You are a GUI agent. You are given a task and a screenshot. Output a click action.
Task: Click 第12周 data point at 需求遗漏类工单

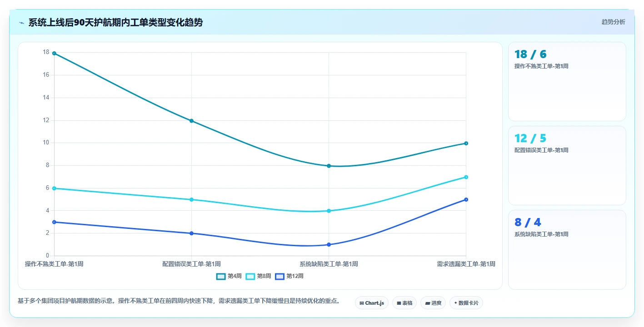coord(466,199)
